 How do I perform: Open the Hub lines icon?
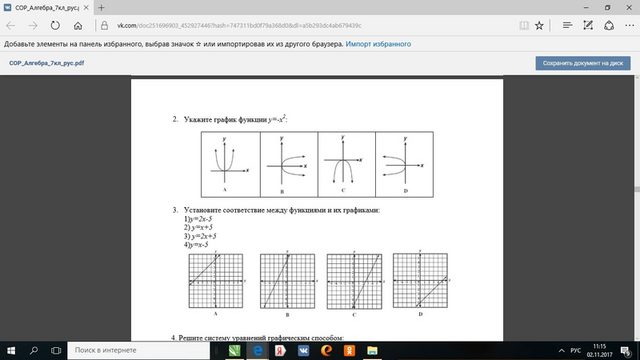(x=567, y=25)
